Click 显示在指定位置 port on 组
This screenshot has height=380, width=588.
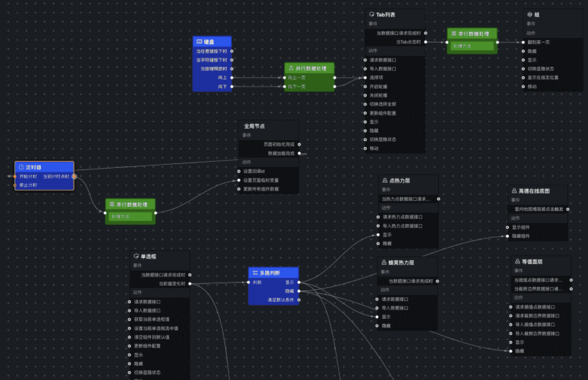[523, 78]
